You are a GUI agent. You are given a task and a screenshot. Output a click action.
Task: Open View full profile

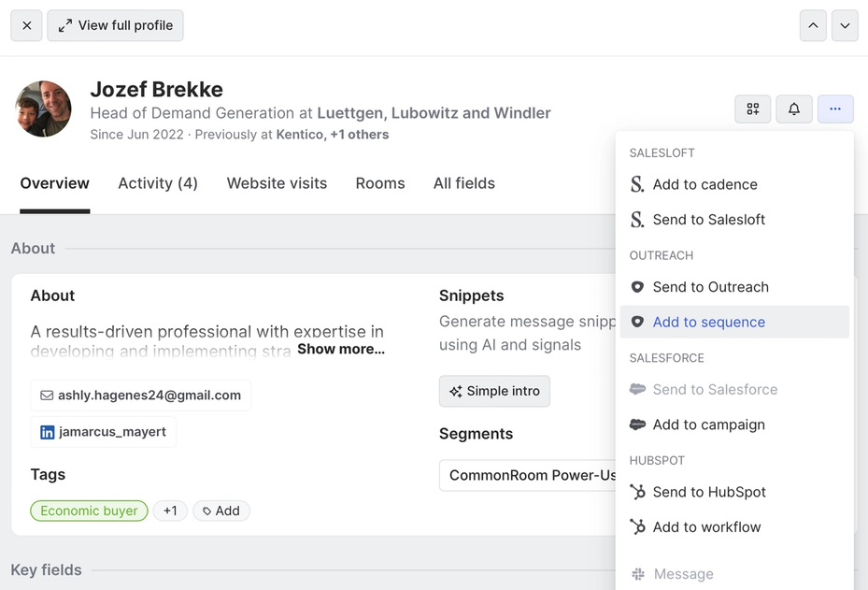[115, 25]
